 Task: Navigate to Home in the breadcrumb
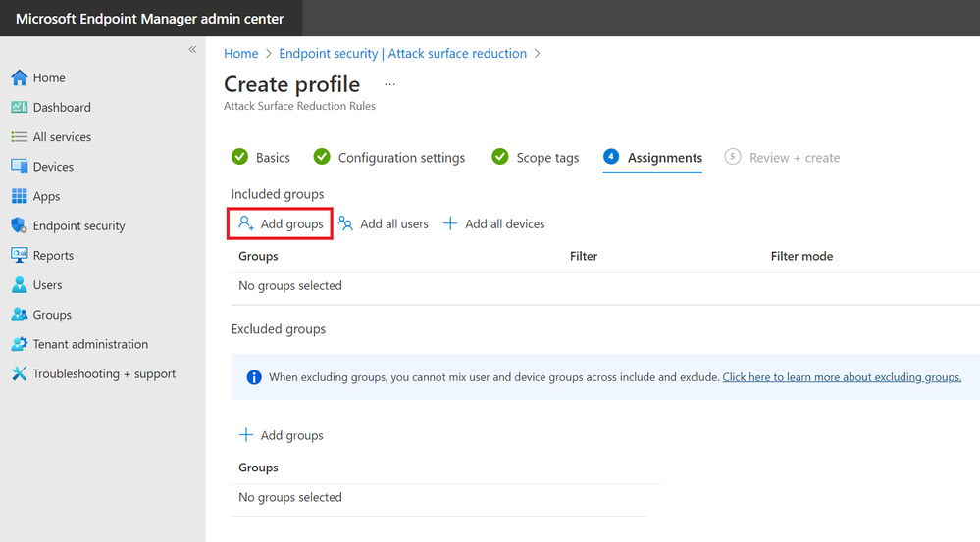pyautogui.click(x=240, y=54)
